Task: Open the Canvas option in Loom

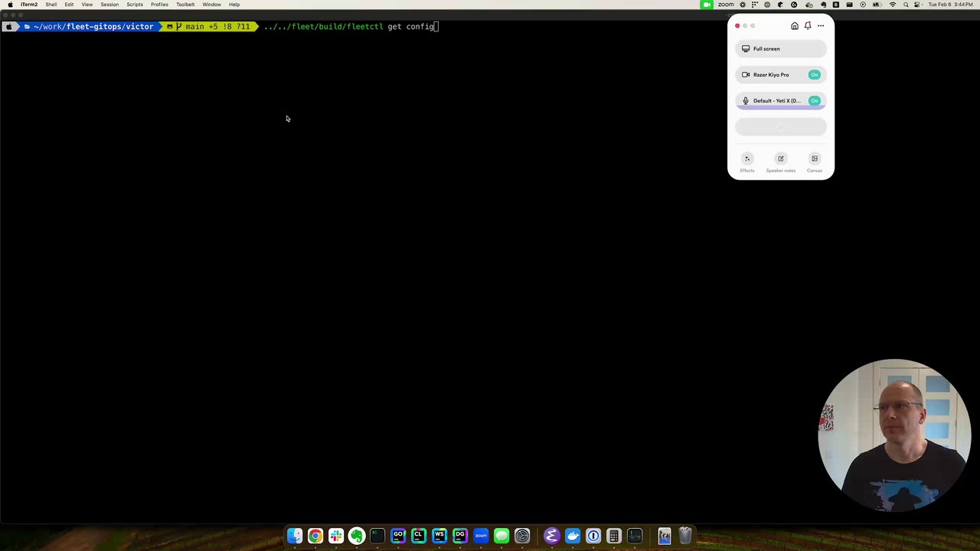Action: 815,162
